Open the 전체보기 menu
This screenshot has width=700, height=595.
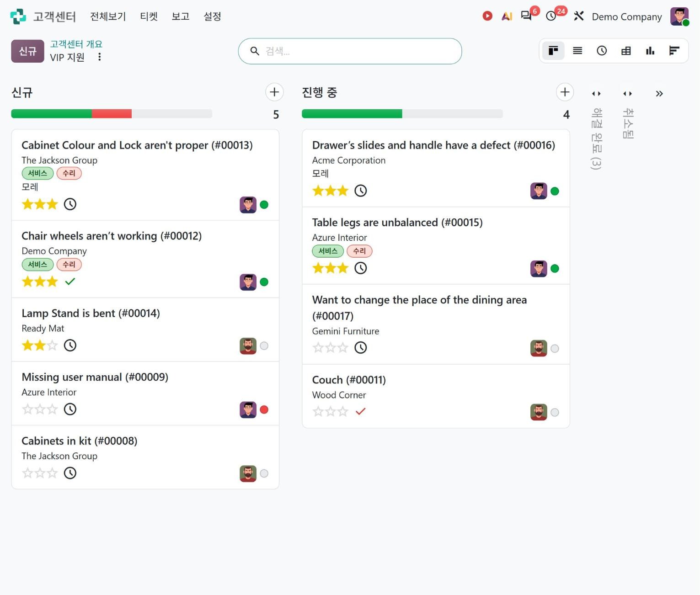[108, 16]
